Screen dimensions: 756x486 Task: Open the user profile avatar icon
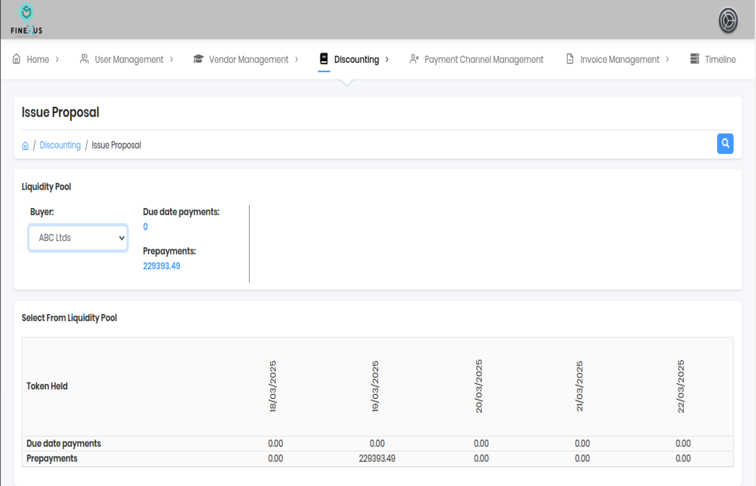pos(728,20)
